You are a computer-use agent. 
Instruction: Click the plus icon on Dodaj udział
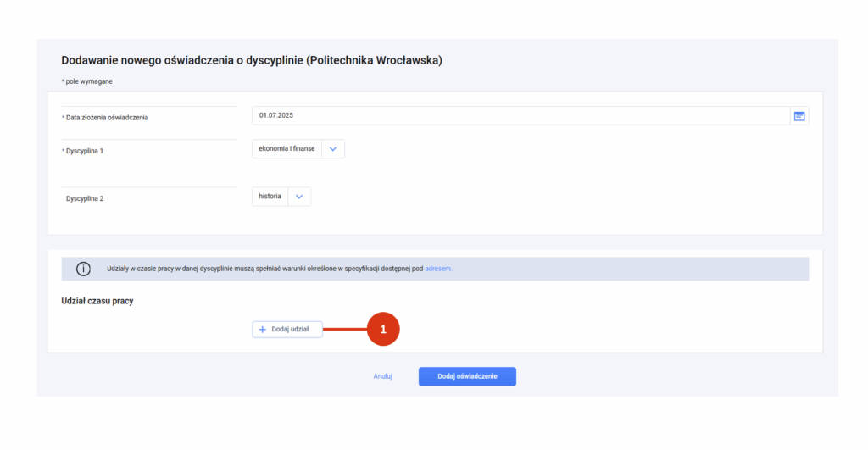coord(263,330)
